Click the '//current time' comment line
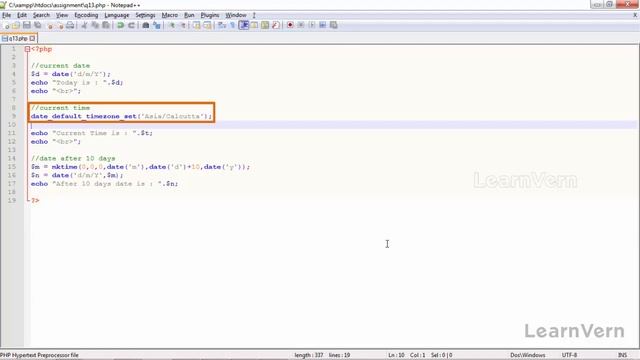The width and height of the screenshot is (640, 360). 60,108
